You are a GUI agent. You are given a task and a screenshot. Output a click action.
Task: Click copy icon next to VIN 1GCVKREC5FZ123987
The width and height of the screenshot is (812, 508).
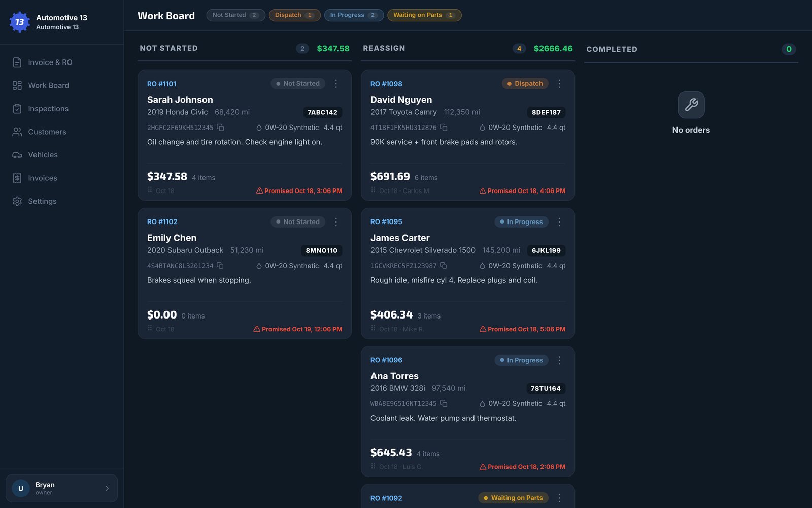[444, 266]
